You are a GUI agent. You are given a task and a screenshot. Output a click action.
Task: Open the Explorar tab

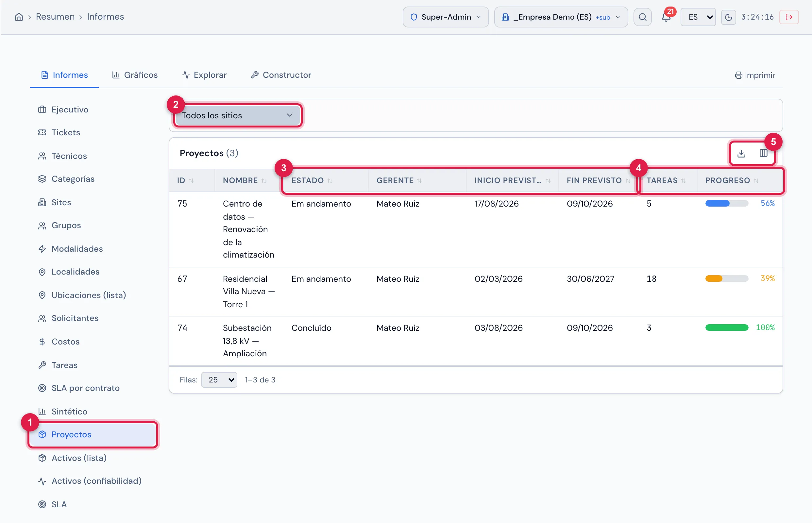[204, 75]
